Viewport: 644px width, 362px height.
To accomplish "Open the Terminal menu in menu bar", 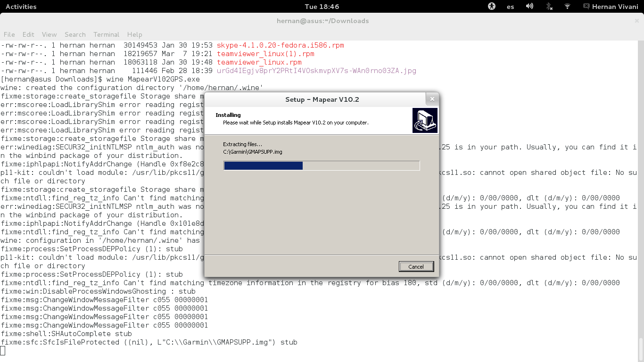I will pyautogui.click(x=106, y=34).
